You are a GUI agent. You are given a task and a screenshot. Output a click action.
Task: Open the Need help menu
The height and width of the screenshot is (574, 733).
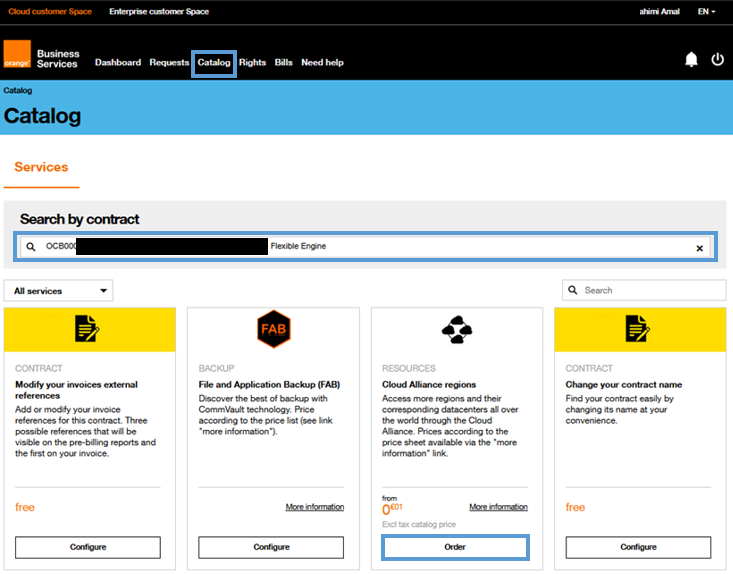coord(322,63)
